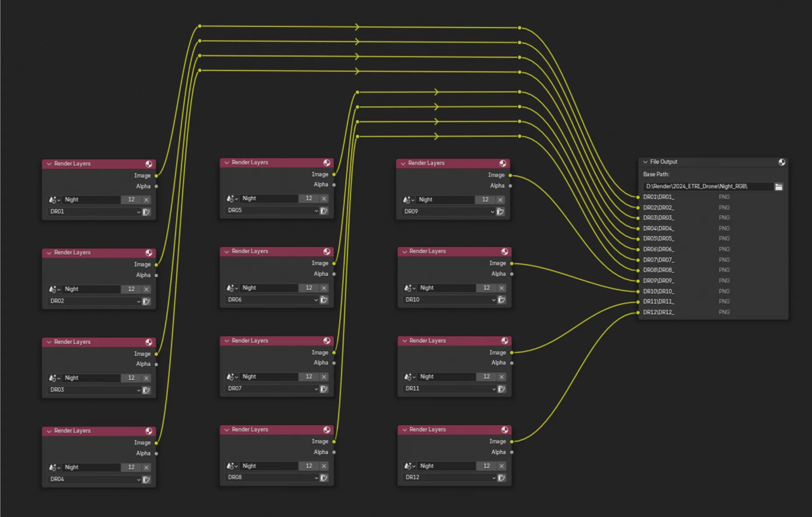The image size is (812, 517).
Task: Click the new view layer icon beside DR10
Action: coord(501,300)
